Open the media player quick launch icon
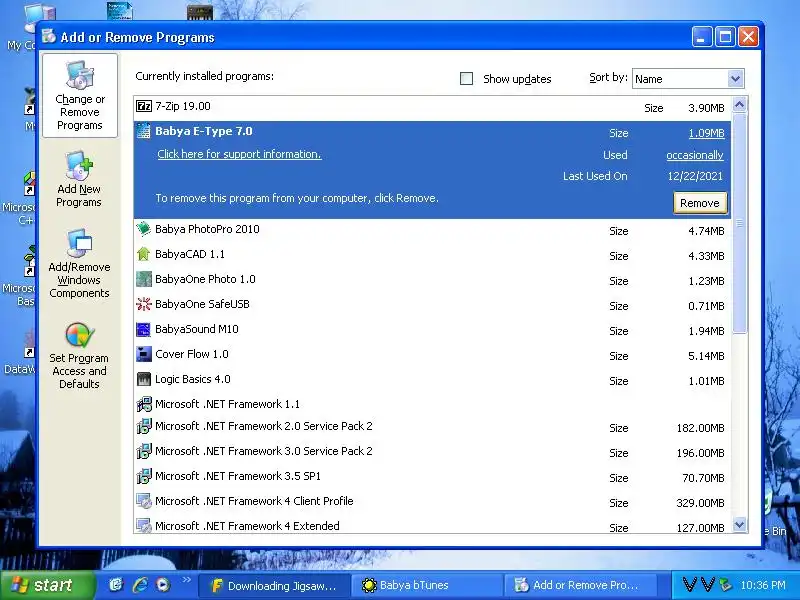Screen dimensions: 800x600 163,585
